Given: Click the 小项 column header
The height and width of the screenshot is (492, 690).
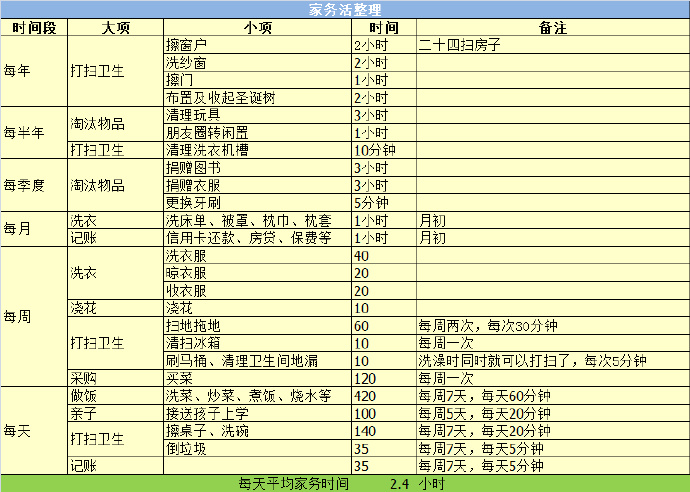Looking at the screenshot, I should [x=257, y=27].
